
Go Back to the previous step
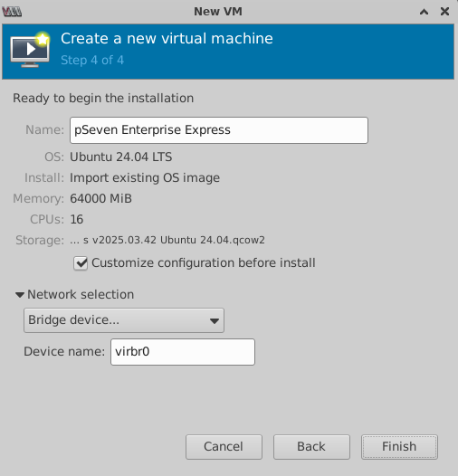311,447
